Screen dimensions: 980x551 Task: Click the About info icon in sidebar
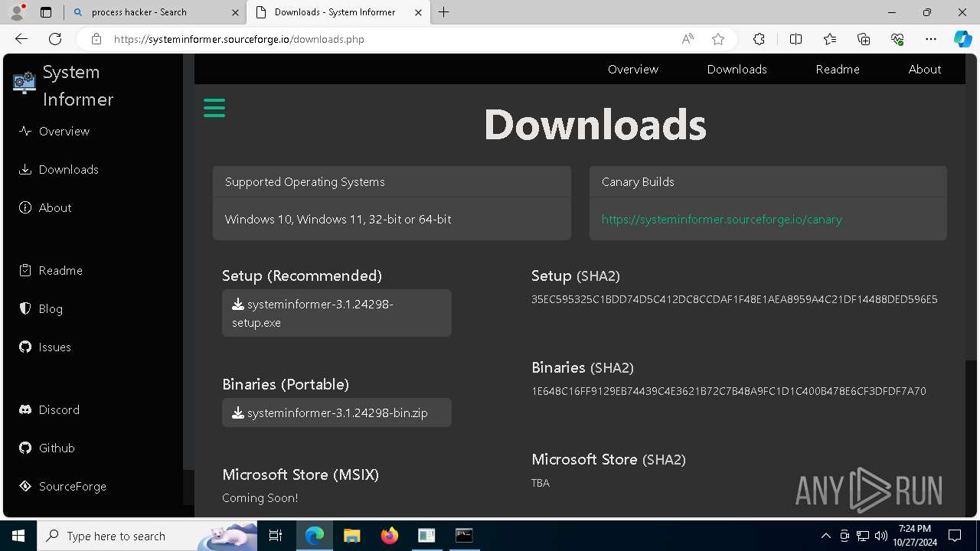[x=25, y=207]
